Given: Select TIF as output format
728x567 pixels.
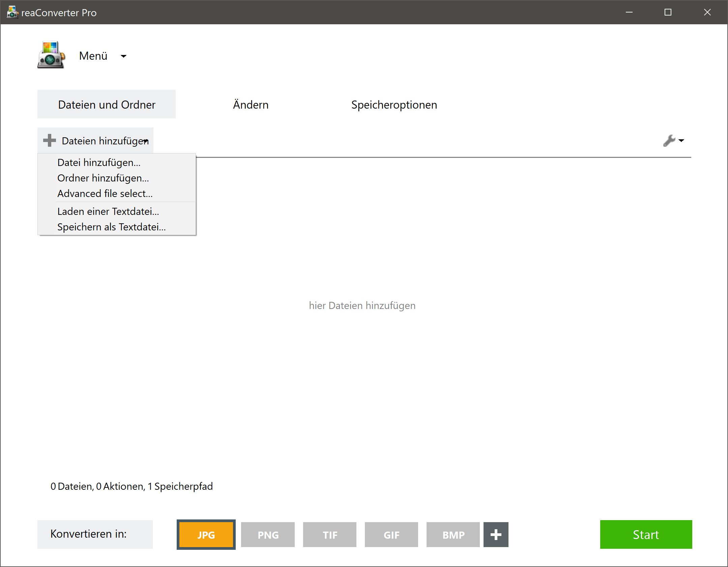Looking at the screenshot, I should pos(330,535).
